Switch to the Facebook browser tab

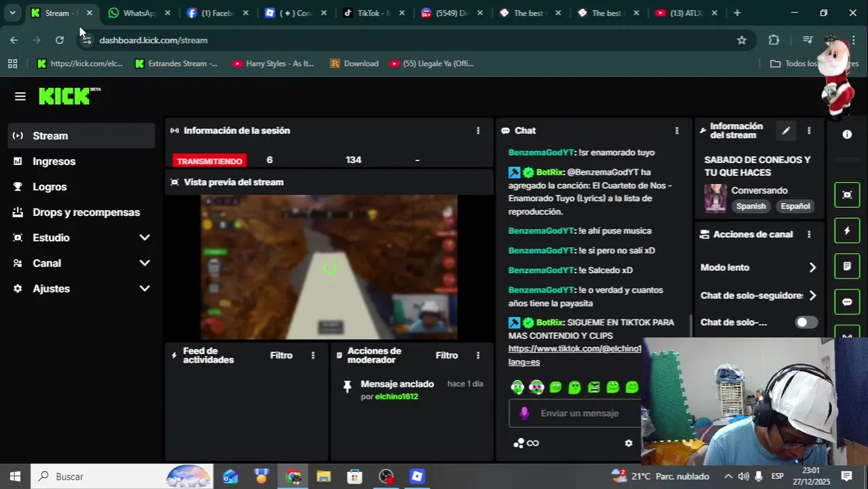[216, 13]
